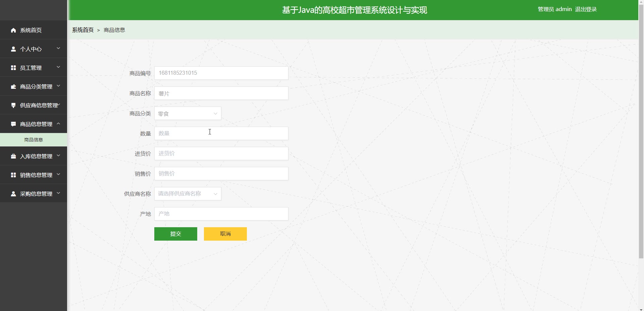Collapse the 商品信息管理 menu chevron
The image size is (644, 311).
[x=58, y=124]
